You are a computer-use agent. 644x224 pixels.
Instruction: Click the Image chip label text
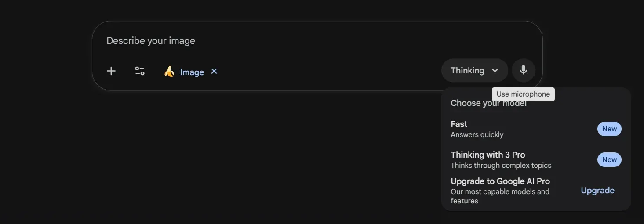point(192,72)
